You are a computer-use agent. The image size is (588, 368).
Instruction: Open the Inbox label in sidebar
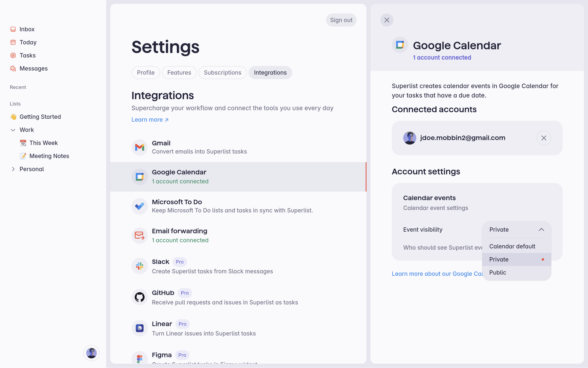point(27,29)
